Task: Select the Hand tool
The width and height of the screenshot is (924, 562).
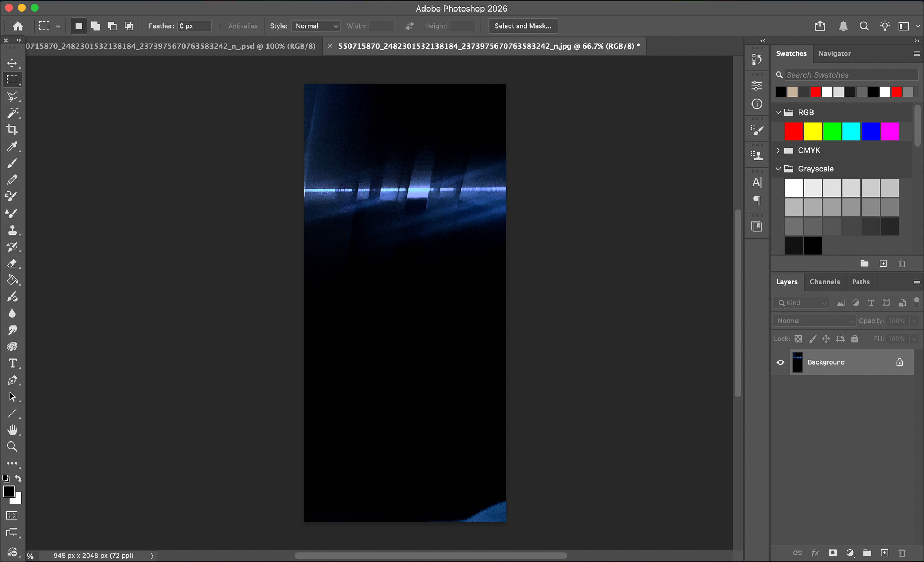Action: [12, 430]
